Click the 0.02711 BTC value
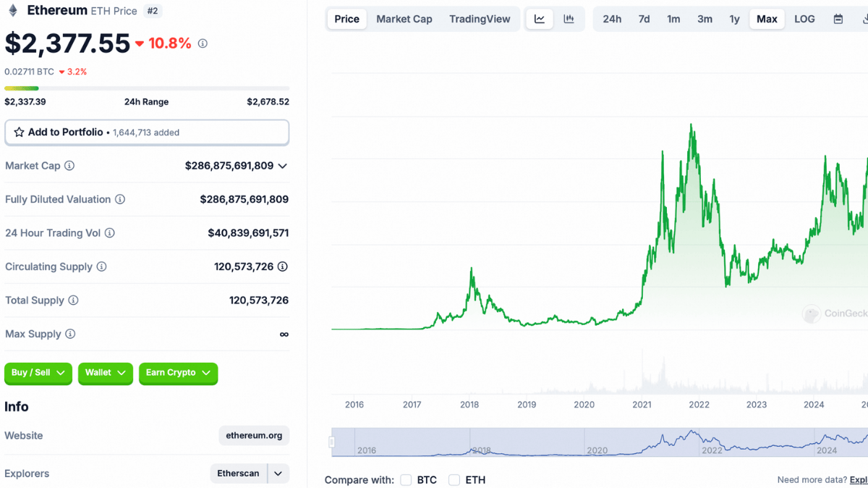Screen dimensions: 868x488 tap(29, 72)
